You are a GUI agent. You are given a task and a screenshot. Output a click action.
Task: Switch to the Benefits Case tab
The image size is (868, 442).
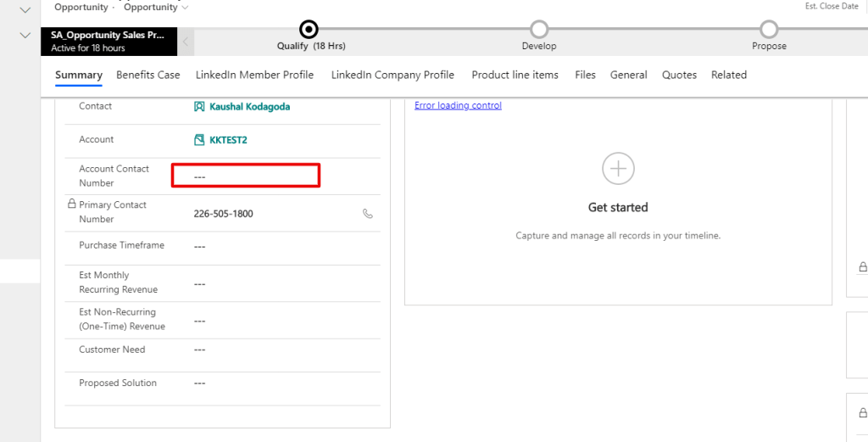click(148, 75)
